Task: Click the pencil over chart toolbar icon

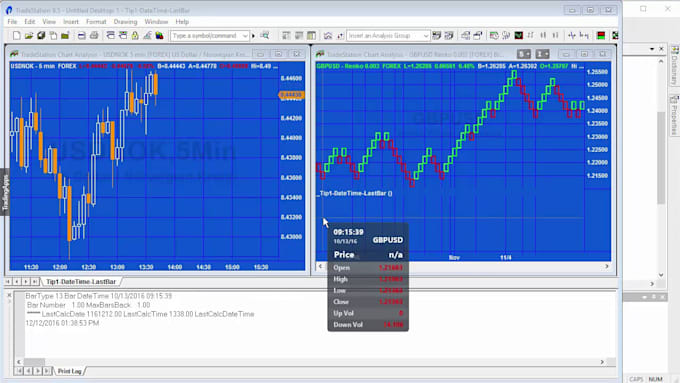Action: coord(147,36)
